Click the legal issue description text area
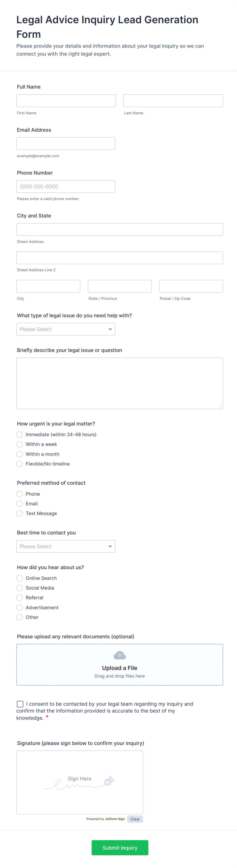Image resolution: width=237 pixels, height=868 pixels. (120, 383)
